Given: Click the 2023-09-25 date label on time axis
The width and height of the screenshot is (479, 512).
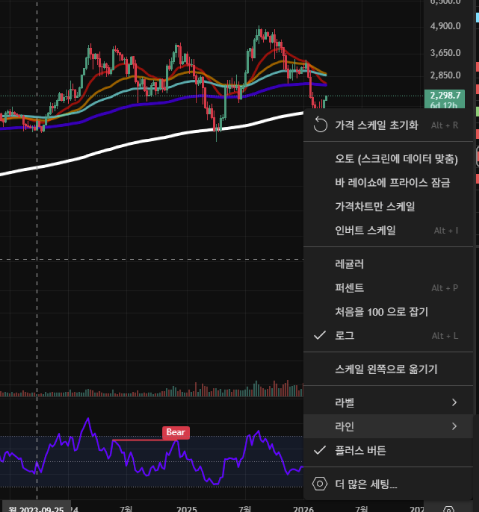Looking at the screenshot, I should pyautogui.click(x=36, y=509).
